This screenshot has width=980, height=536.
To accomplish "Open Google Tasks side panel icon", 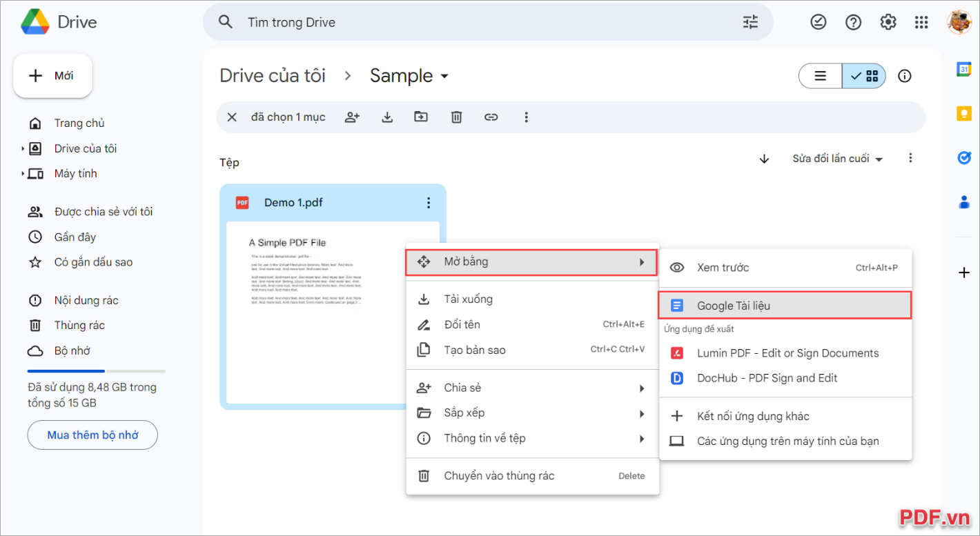I will pyautogui.click(x=964, y=158).
